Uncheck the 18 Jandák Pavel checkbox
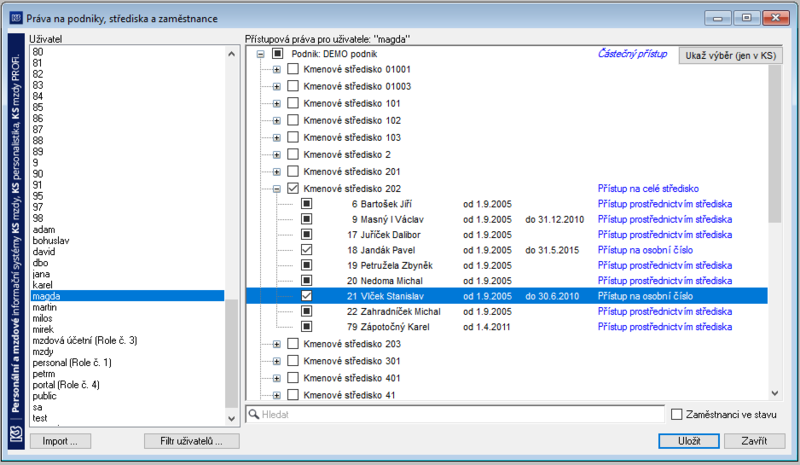This screenshot has width=800, height=465. 306,250
